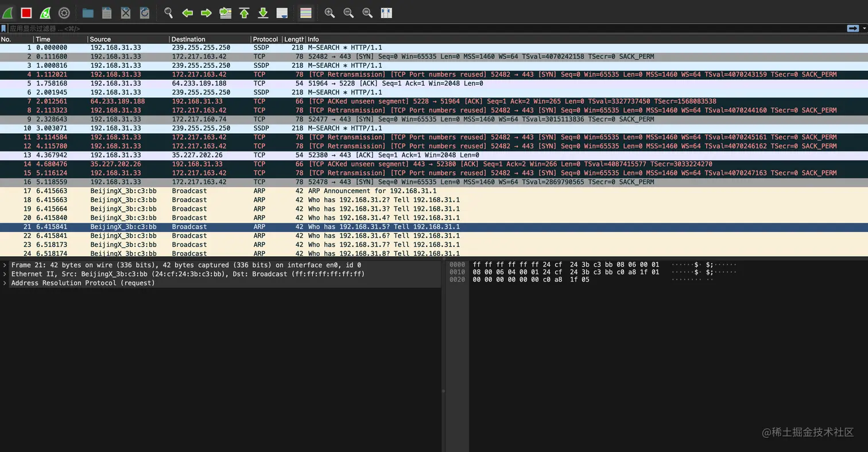This screenshot has height=452, width=868.
Task: Select packet 22 Who has 192.168.31.6
Action: 434,236
